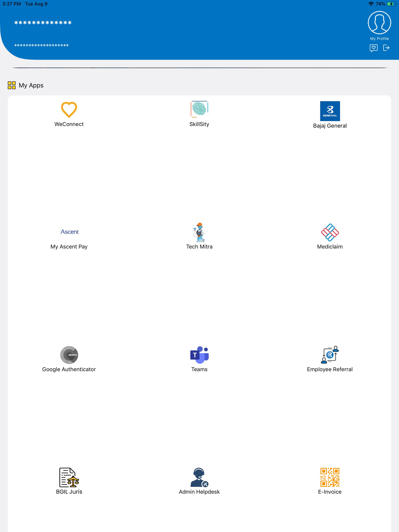The height and width of the screenshot is (532, 399).
Task: Tap the Admin Helpdesk label
Action: point(199,492)
